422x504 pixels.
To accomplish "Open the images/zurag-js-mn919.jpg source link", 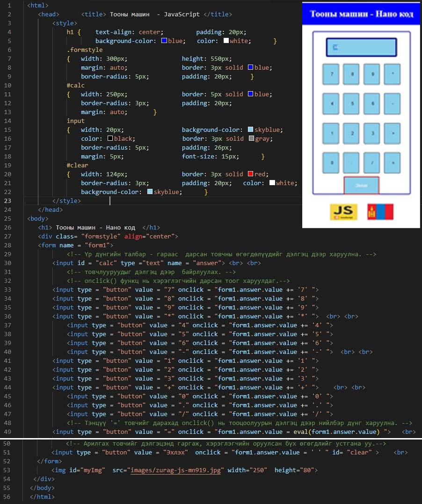I will (177, 470).
